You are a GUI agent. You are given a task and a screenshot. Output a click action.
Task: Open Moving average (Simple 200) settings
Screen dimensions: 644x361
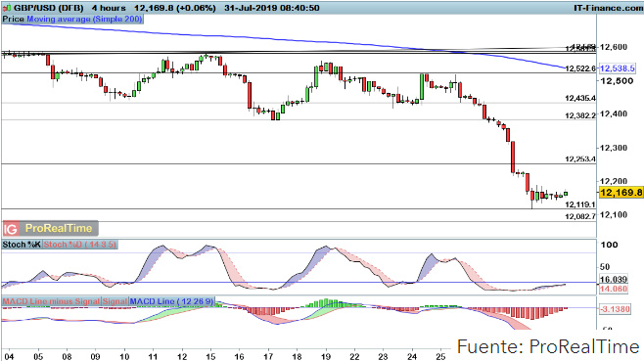click(x=84, y=19)
